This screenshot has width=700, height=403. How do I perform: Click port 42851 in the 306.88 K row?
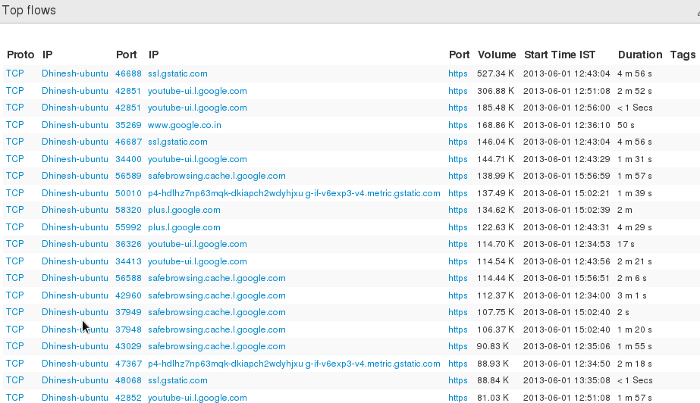128,91
